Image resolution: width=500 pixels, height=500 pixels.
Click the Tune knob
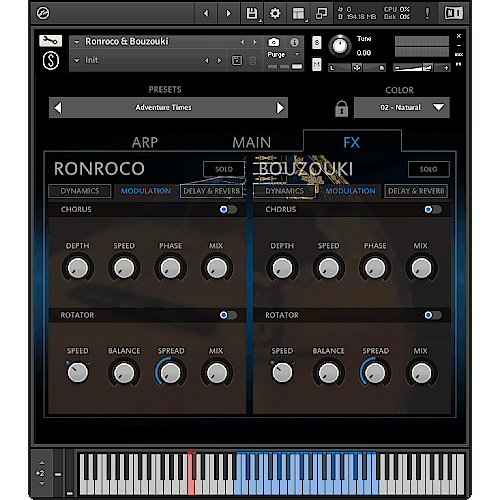pyautogui.click(x=340, y=46)
